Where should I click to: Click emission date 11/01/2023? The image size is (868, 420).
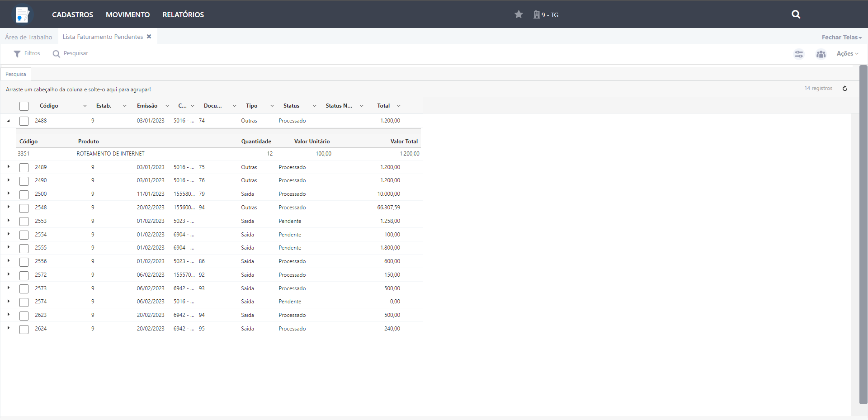(x=151, y=194)
